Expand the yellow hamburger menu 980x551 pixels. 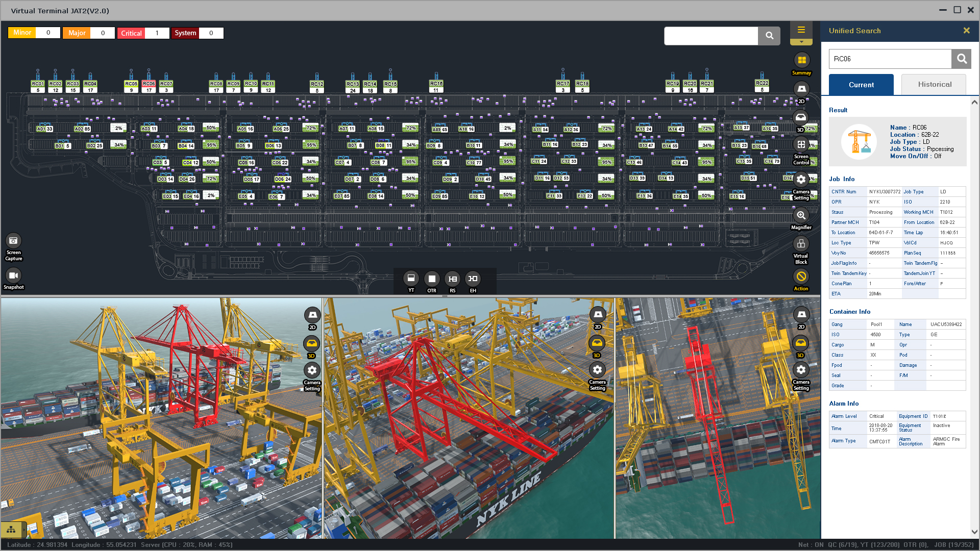(801, 30)
